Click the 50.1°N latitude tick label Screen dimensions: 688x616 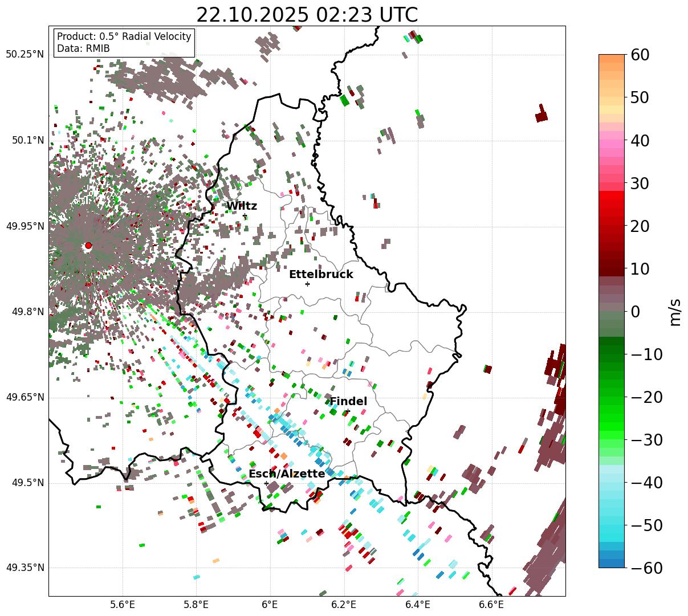tap(27, 140)
